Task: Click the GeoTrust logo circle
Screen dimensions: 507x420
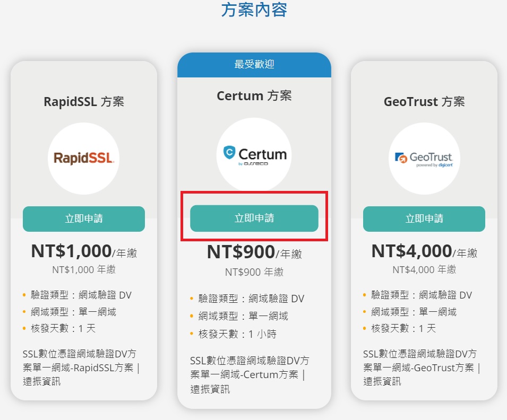Action: (424, 159)
